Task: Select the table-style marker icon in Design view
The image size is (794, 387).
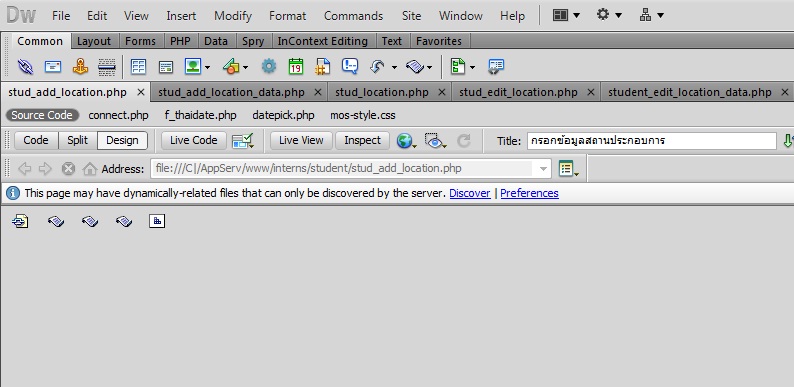Action: (157, 221)
